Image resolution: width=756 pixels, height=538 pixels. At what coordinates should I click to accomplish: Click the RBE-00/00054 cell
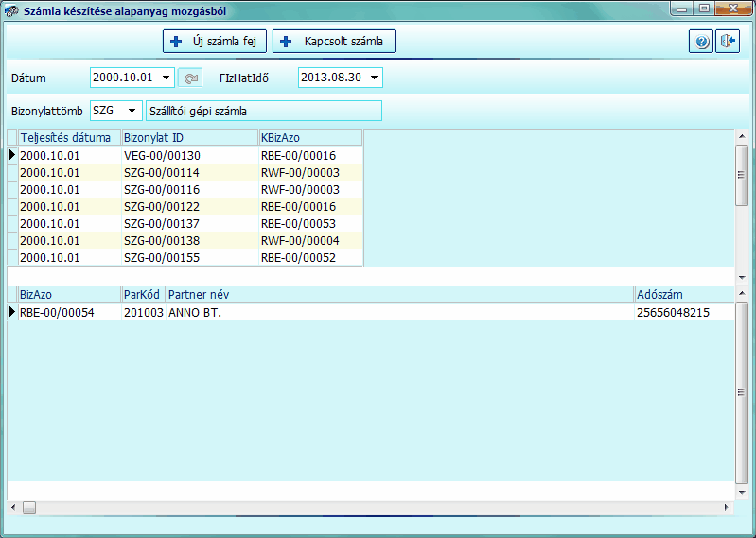click(x=69, y=313)
